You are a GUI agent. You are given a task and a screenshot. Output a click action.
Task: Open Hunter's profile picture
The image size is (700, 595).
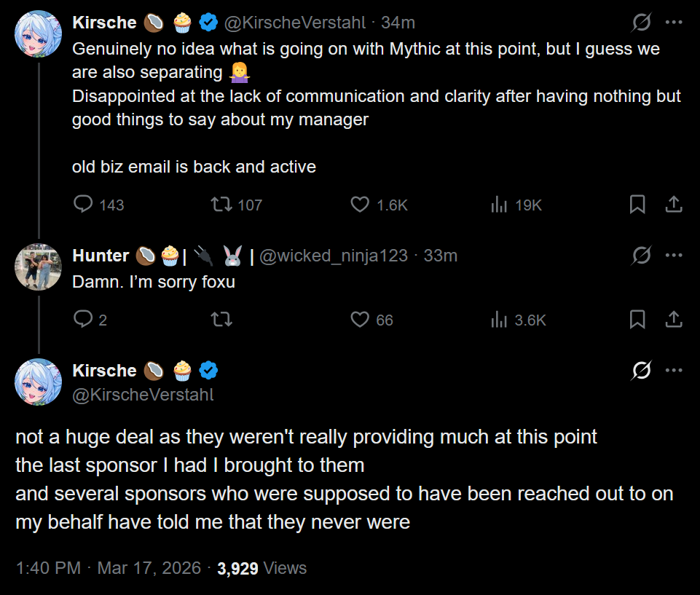(x=38, y=267)
